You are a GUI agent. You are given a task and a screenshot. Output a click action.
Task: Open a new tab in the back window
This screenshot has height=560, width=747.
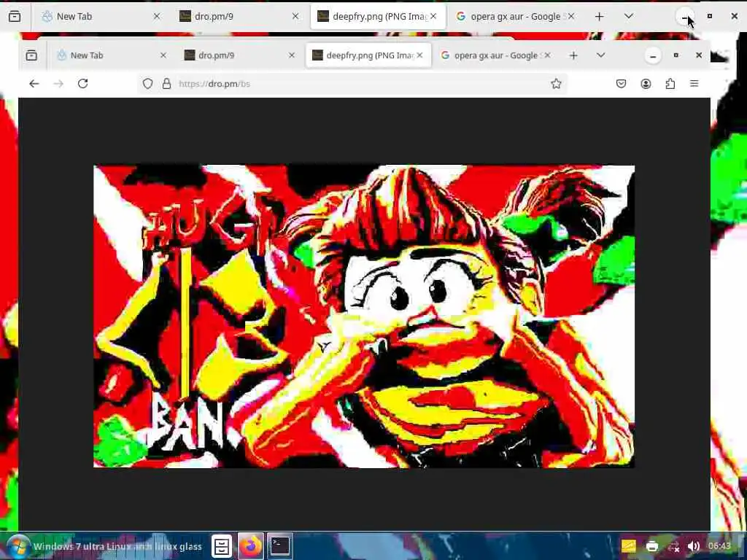[600, 16]
